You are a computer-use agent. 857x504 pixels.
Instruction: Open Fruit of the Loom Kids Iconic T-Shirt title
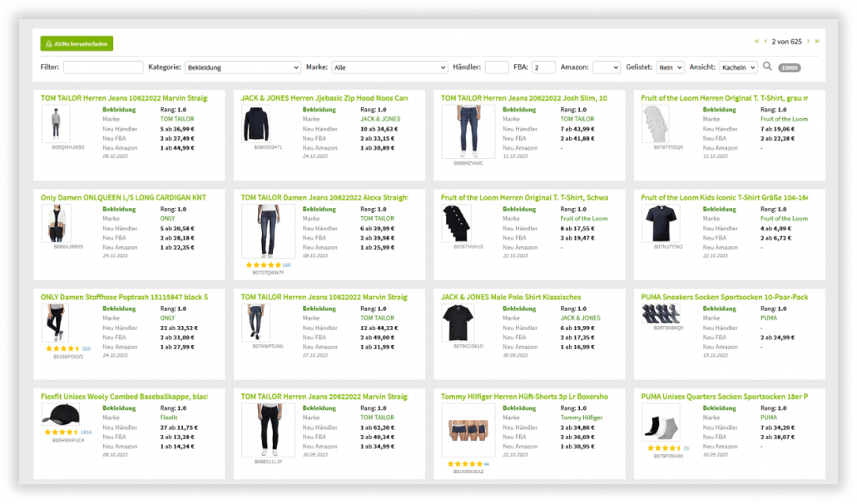(724, 198)
